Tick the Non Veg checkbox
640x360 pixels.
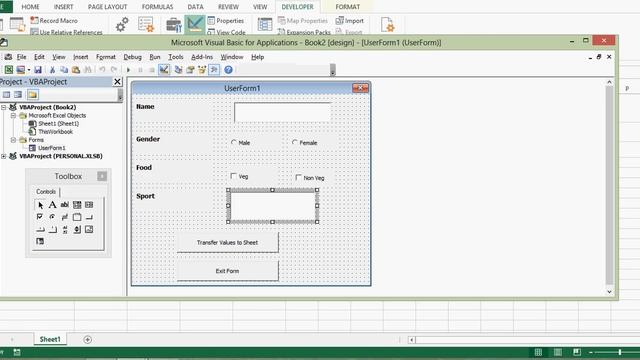[x=298, y=177]
